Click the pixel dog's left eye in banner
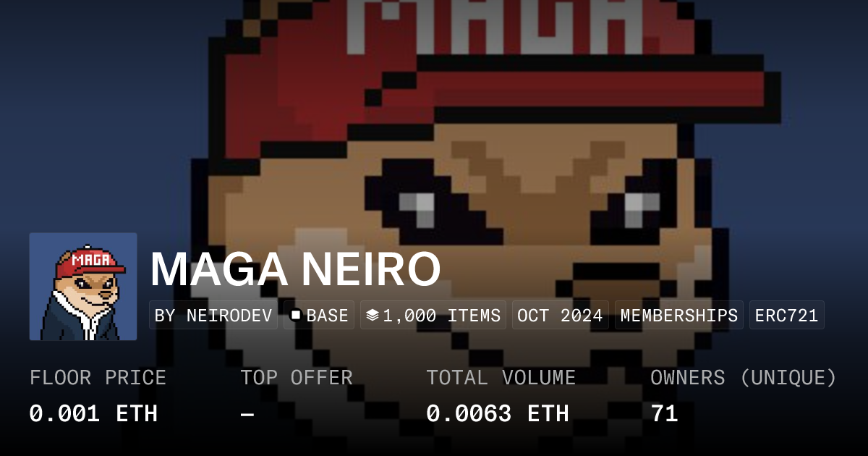The width and height of the screenshot is (868, 456). [x=417, y=208]
